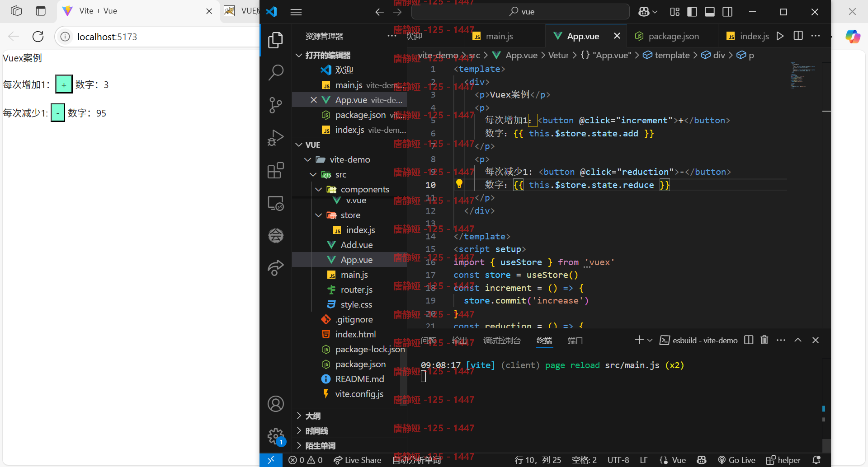Collapse the Open Editors section
The height and width of the screenshot is (467, 868).
[298, 55]
